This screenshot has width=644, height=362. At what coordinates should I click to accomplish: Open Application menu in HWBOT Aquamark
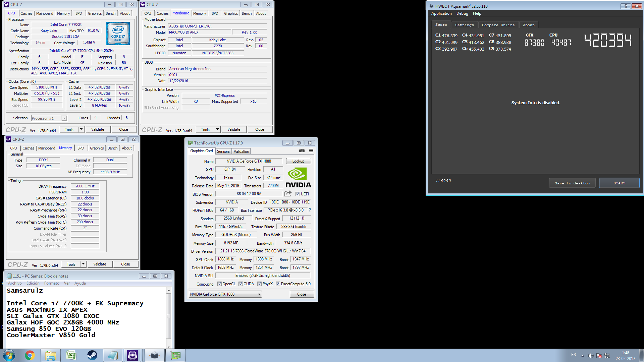pos(441,13)
